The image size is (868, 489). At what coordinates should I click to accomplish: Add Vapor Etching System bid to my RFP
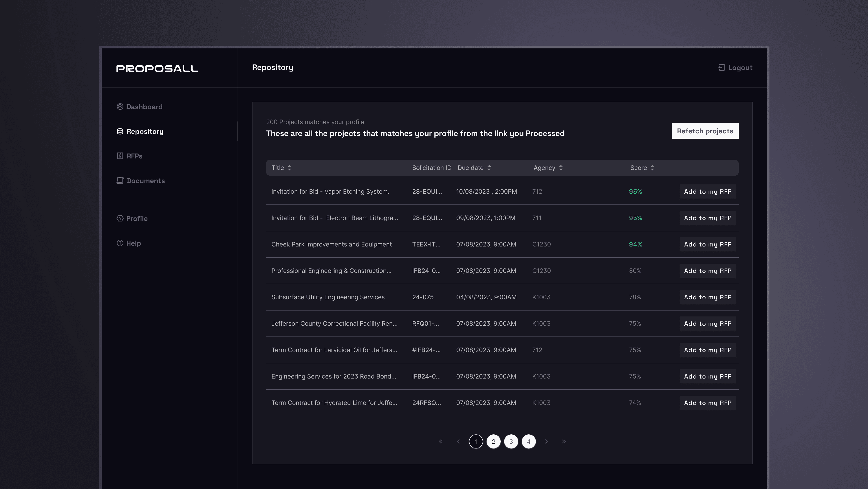707,191
